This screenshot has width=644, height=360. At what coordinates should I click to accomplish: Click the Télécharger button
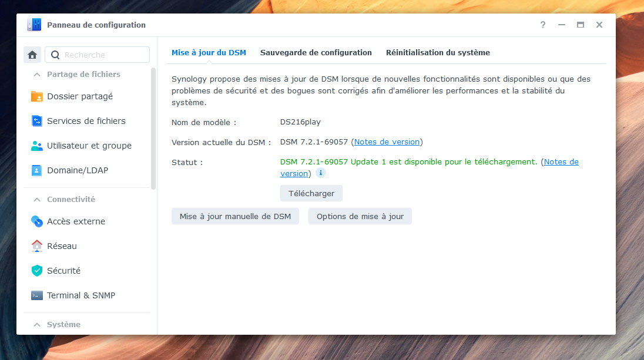[311, 193]
